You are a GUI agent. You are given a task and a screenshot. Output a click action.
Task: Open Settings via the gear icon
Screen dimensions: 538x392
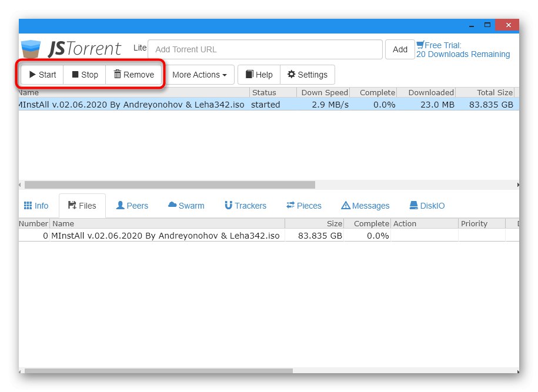click(x=290, y=75)
